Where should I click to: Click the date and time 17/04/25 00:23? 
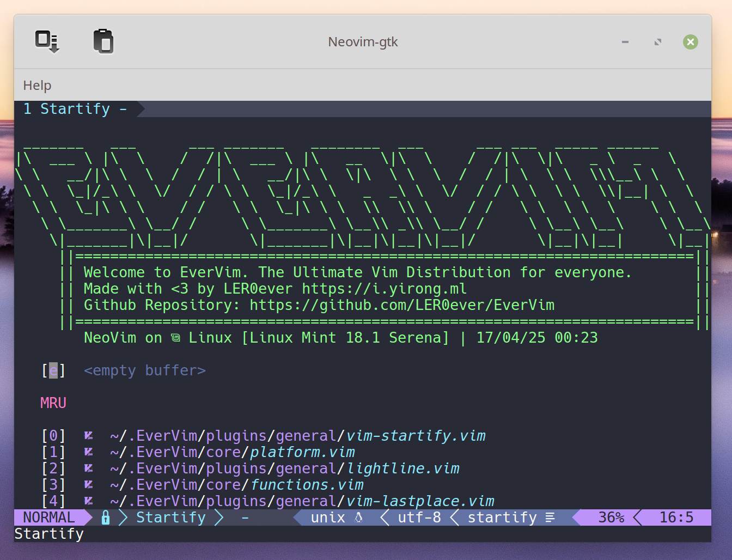click(x=537, y=338)
